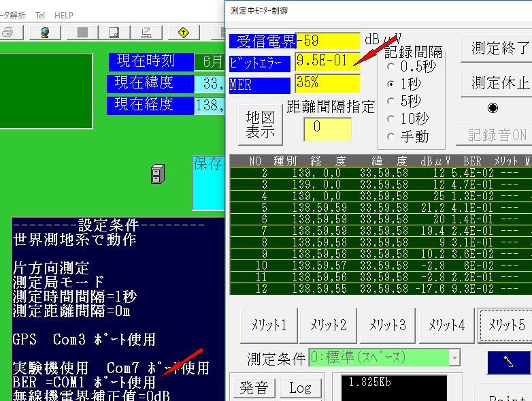Image resolution: width=532 pixels, height=401 pixels.
Task: Select the 手動 recording option
Action: pos(391,136)
